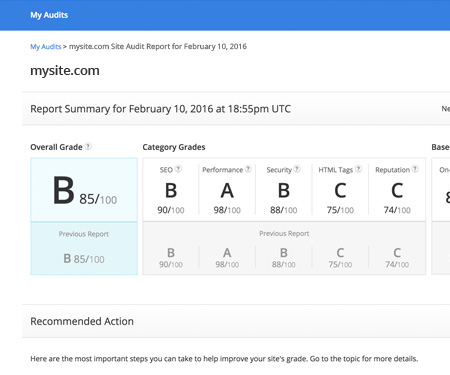Screen dimensions: 450x375
Task: Click the Overall Grade help icon
Action: click(88, 146)
